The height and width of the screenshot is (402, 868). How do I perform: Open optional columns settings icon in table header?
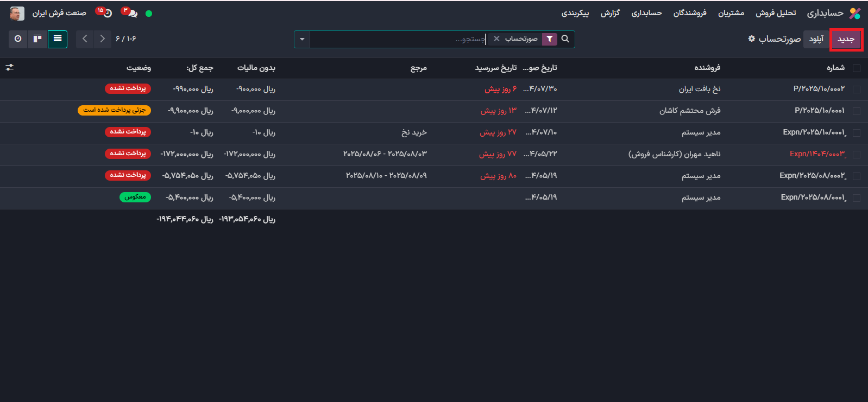pos(10,68)
